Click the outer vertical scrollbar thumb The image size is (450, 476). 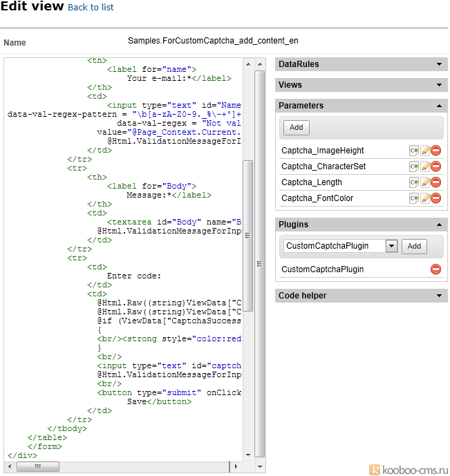(260, 263)
